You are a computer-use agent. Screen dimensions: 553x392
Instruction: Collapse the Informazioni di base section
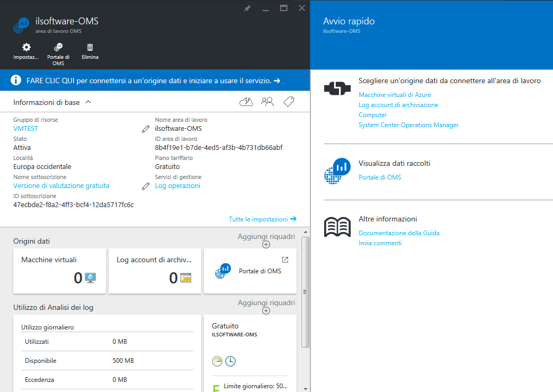(88, 102)
